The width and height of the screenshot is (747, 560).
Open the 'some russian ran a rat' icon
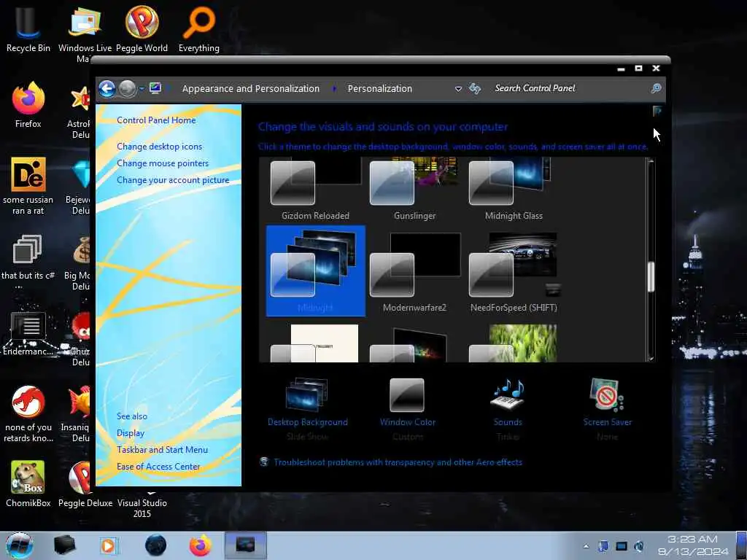pos(28,186)
